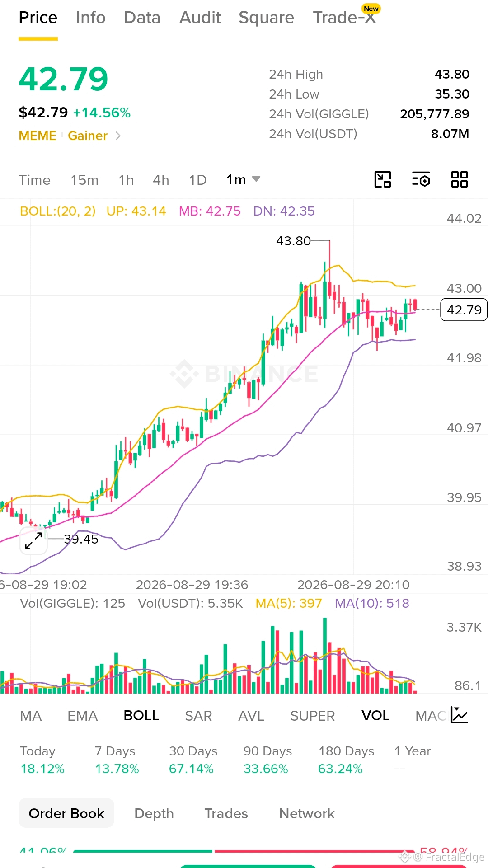This screenshot has width=488, height=868.
Task: Tap the 39.45 low price label on chart
Action: pyautogui.click(x=81, y=539)
